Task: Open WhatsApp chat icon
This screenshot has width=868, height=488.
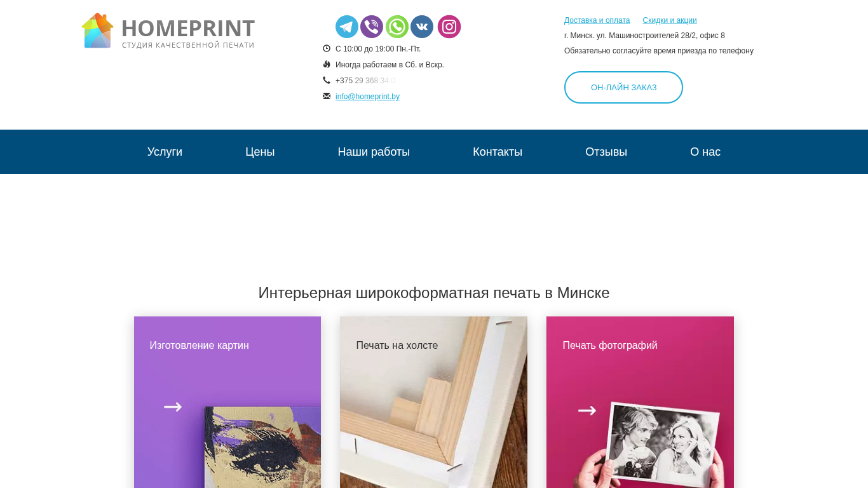Action: point(397,27)
